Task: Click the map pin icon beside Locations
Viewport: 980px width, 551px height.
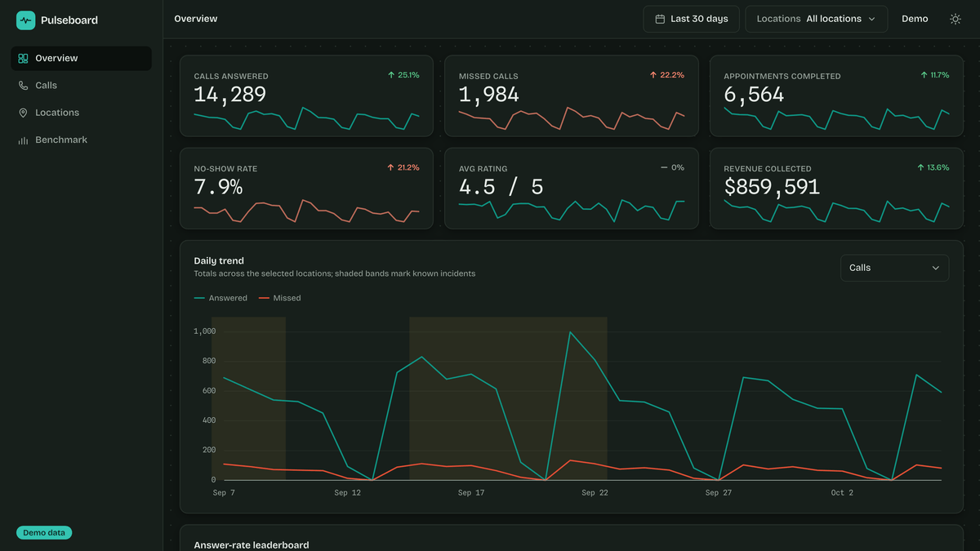Action: [23, 113]
